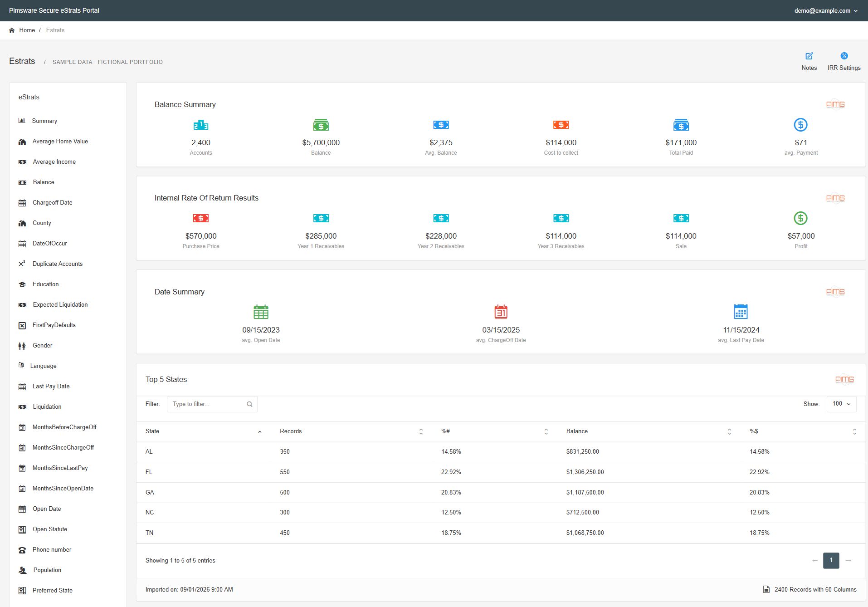Click the Estrats breadcrumb text

tap(55, 30)
